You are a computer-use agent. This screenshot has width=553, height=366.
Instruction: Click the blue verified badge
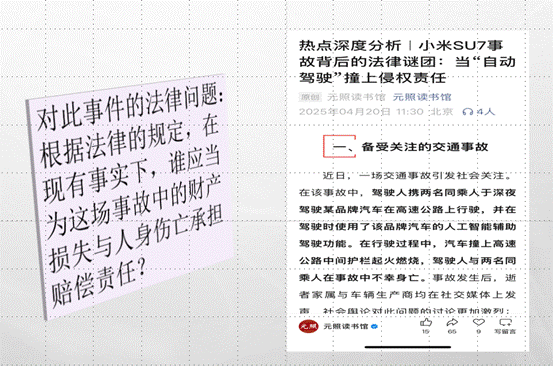(x=375, y=327)
